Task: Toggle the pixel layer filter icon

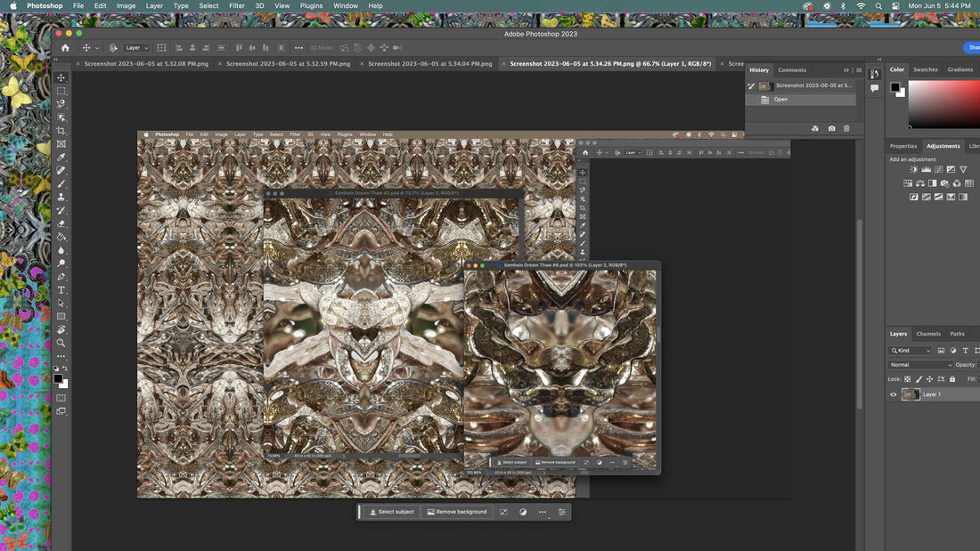Action: (x=941, y=351)
